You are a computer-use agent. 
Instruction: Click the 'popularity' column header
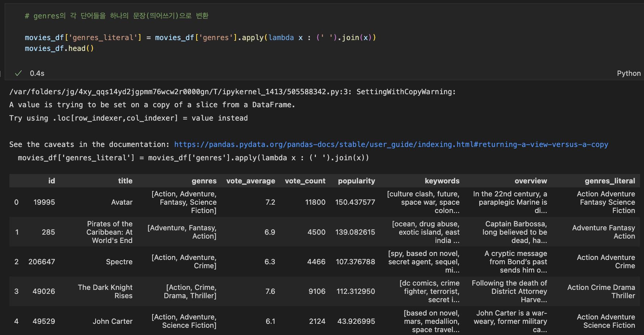[x=356, y=181]
